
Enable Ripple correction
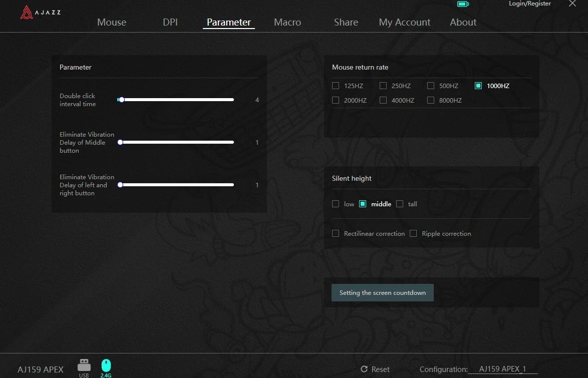[413, 234]
